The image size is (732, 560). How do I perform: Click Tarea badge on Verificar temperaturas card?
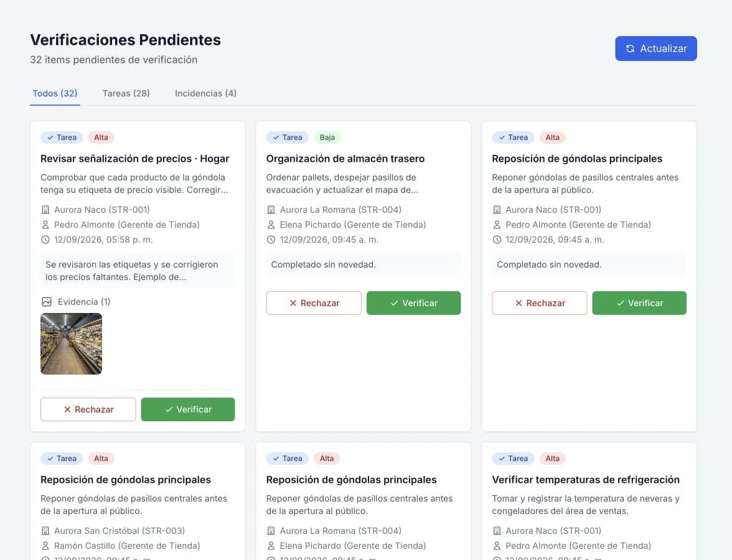[513, 459]
